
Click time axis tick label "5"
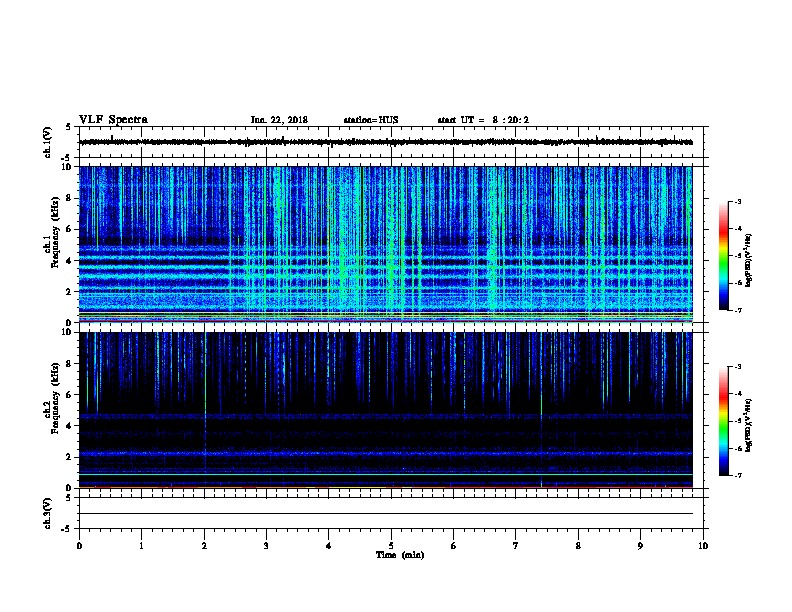(391, 546)
